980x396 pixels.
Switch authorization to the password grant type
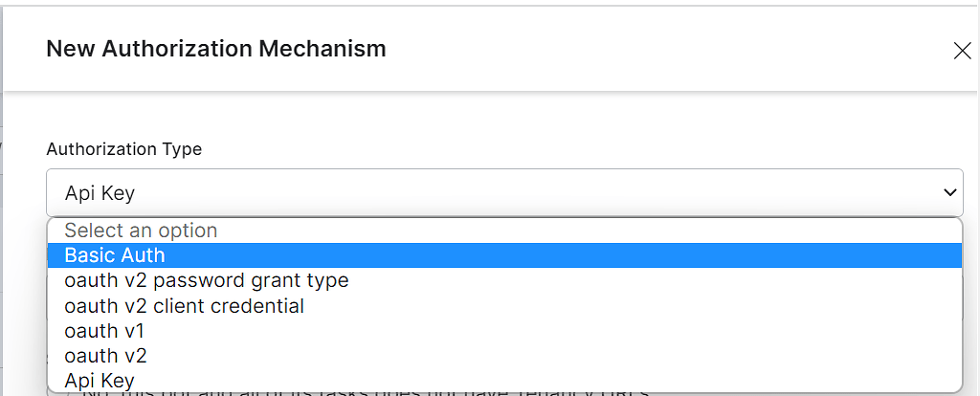[x=206, y=281]
